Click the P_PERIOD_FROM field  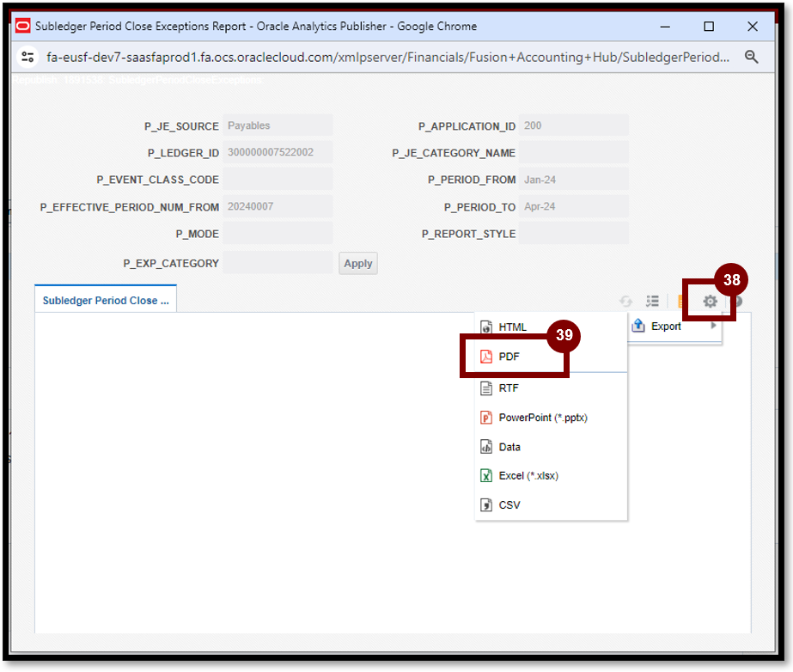point(573,180)
